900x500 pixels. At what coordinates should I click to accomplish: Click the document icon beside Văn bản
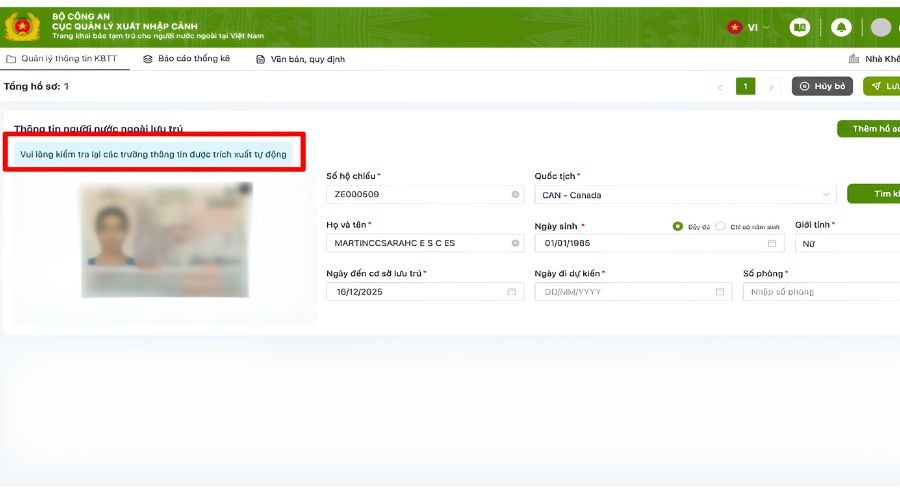pos(260,59)
